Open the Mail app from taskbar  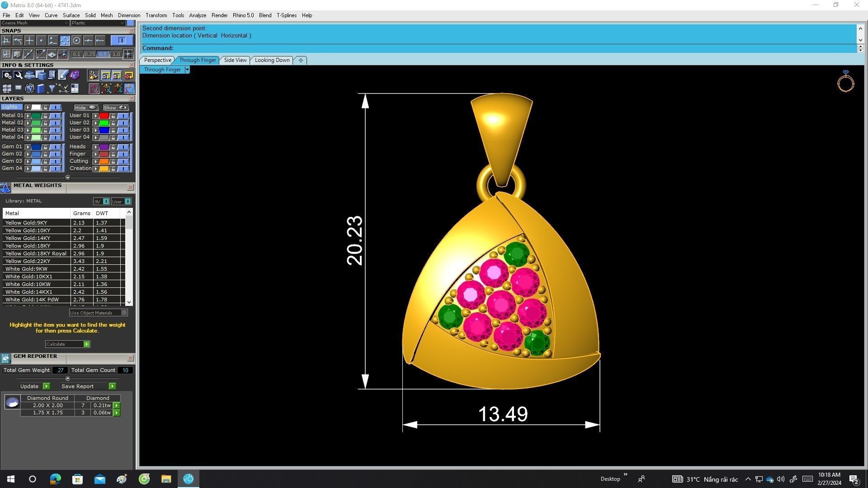click(99, 479)
